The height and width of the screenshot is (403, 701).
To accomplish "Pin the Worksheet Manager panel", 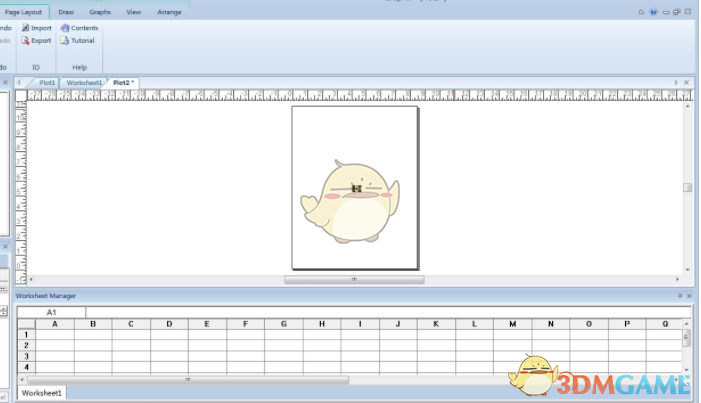I will pos(680,296).
